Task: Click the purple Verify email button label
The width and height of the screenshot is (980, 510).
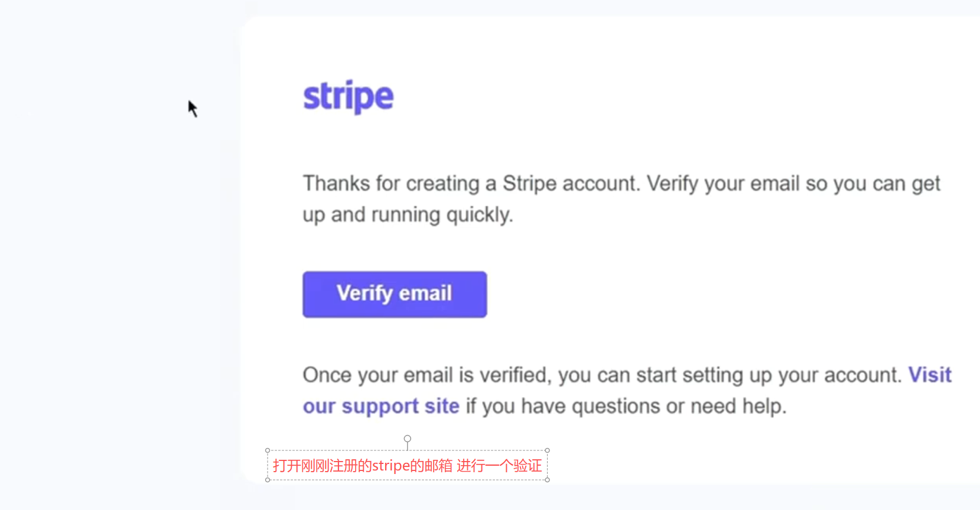Action: point(394,294)
